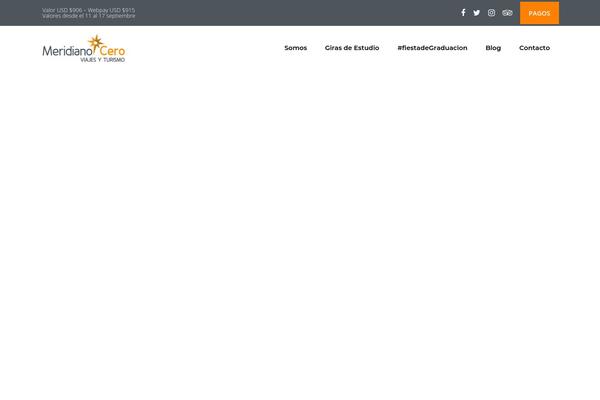
Task: Click the 'Valor USD $906' text
Action: coord(62,10)
